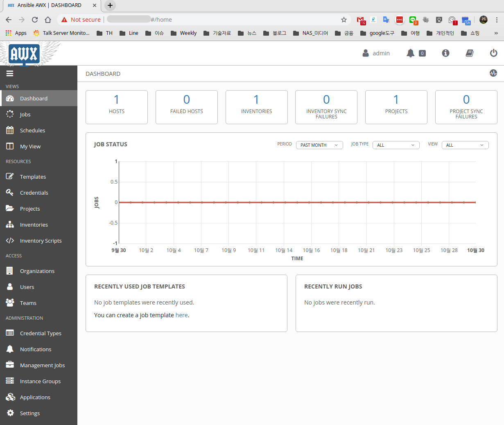Click the 'here' link to create job template
The image size is (504, 425).
pos(181,315)
